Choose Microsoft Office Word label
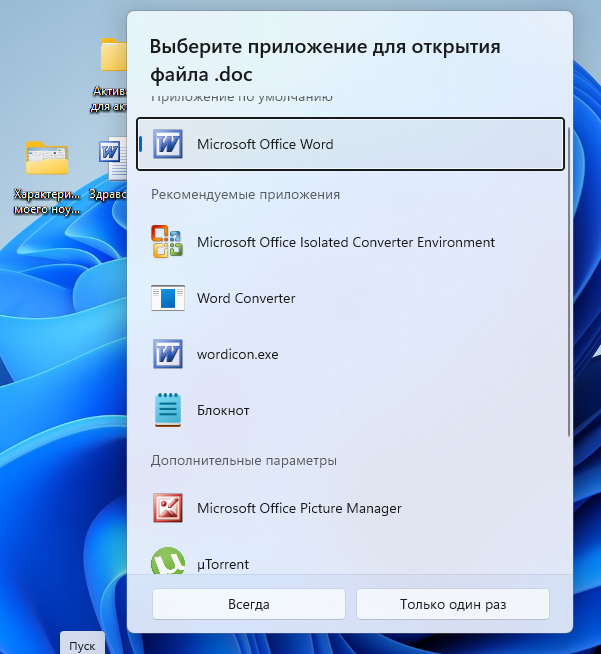601x654 pixels. pyautogui.click(x=265, y=144)
